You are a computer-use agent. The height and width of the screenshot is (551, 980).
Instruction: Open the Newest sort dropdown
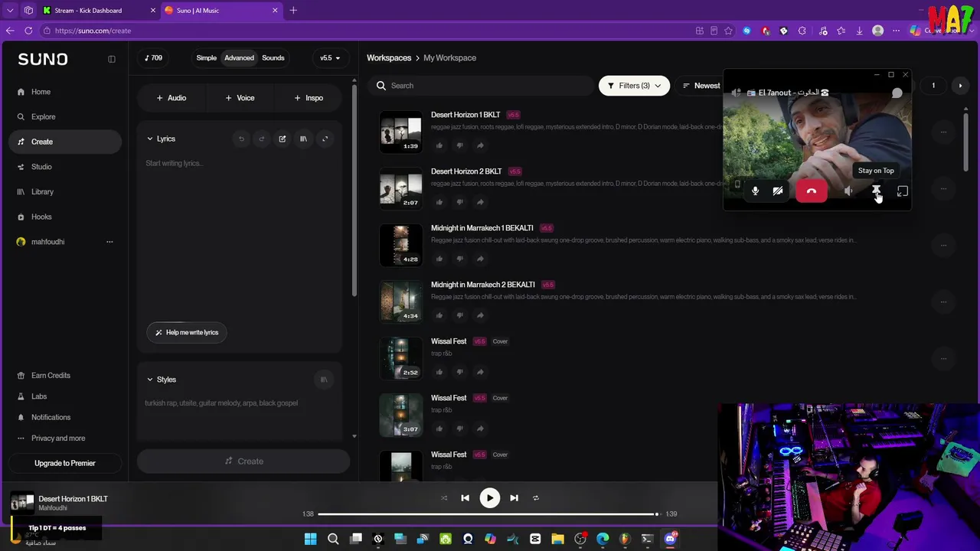tap(701, 86)
